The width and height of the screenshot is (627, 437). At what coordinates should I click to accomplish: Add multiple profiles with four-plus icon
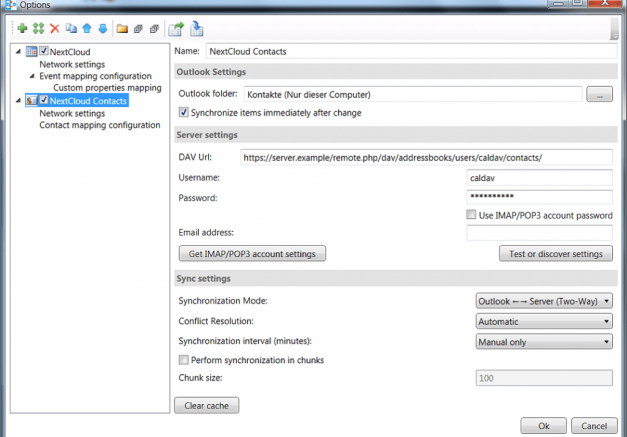(38, 28)
